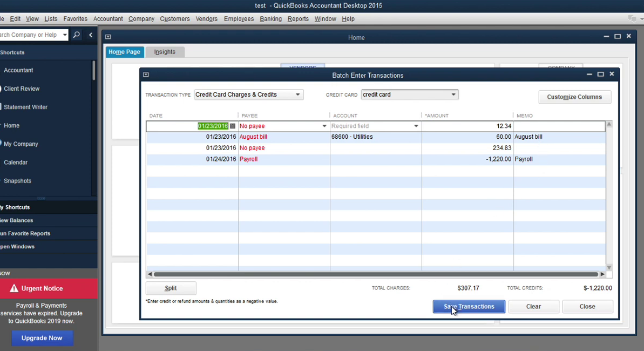Click the 12.34 amount field

[x=467, y=126]
